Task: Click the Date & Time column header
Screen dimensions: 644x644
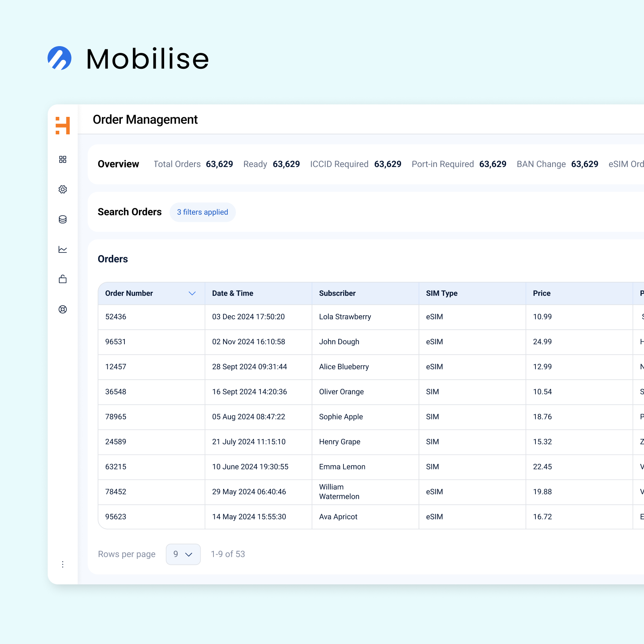Action: click(233, 293)
